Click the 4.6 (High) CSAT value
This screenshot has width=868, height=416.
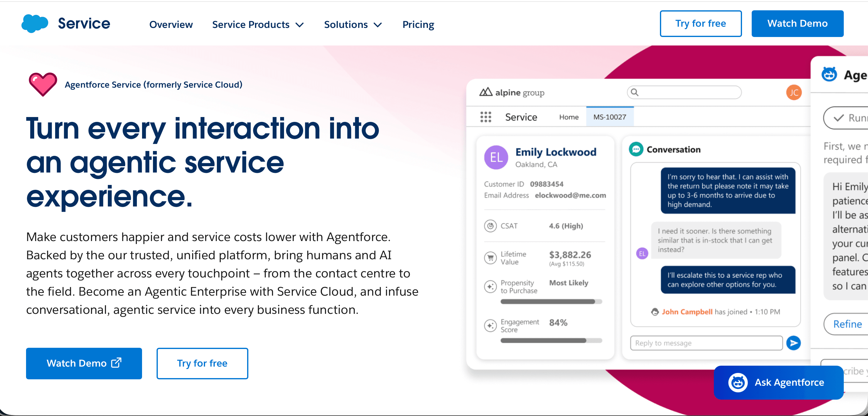click(x=566, y=226)
